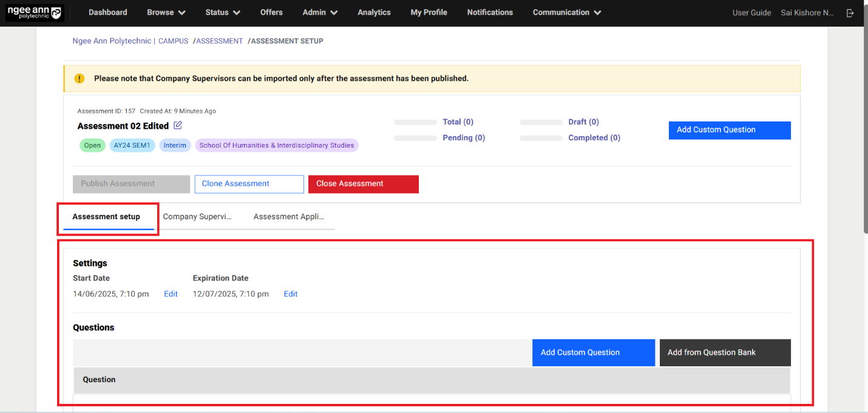Click the yellow warning icon in banner
This screenshot has width=868, height=413.
pos(80,78)
